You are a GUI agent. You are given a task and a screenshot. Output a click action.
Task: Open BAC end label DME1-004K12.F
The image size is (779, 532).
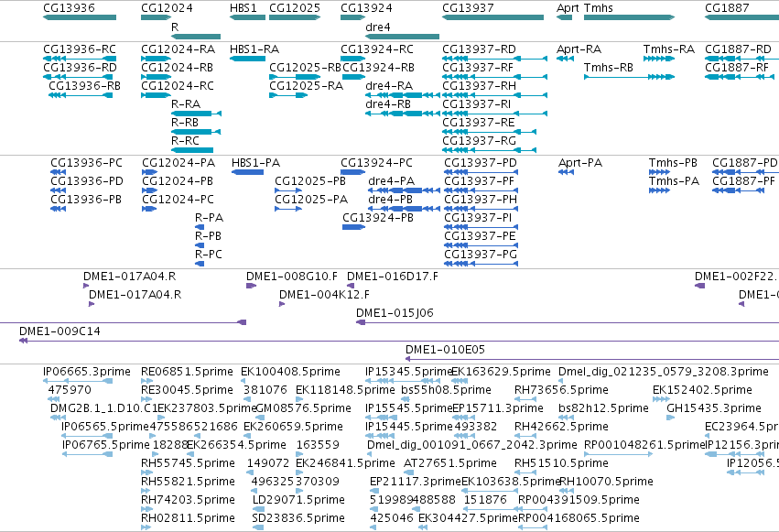click(324, 295)
